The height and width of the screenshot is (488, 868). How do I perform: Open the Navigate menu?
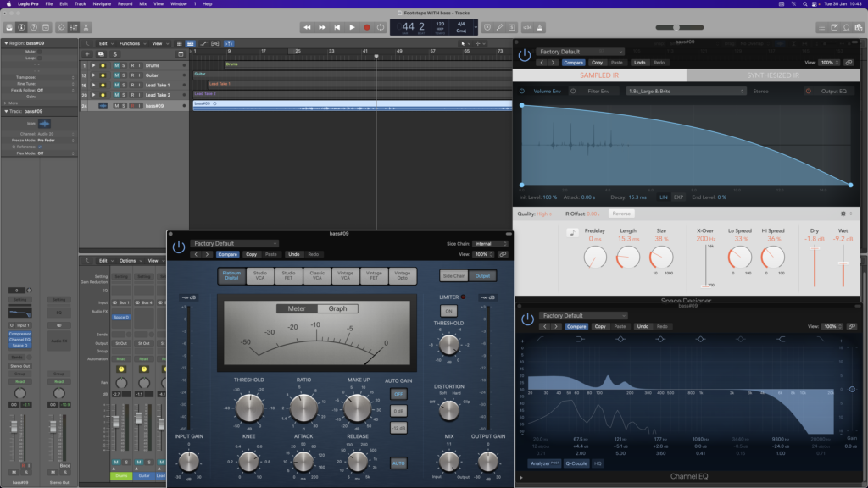102,4
